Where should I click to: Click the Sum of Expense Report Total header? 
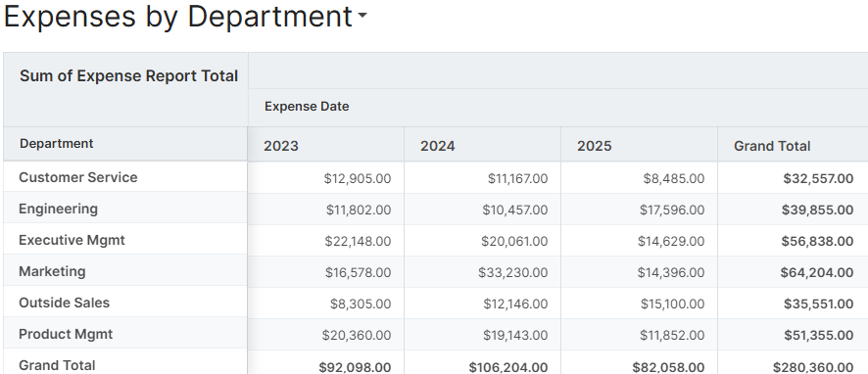point(129,75)
